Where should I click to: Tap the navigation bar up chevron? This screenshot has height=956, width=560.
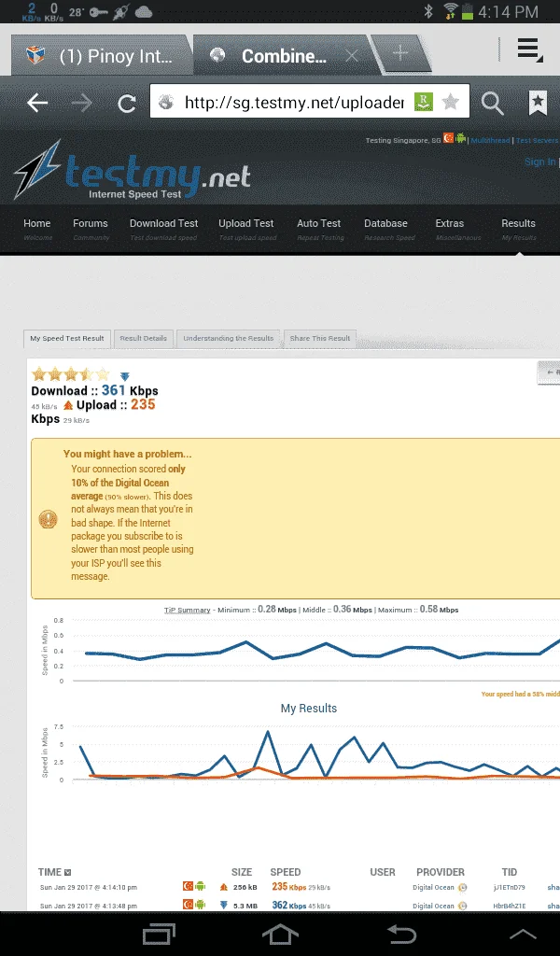[x=523, y=934]
